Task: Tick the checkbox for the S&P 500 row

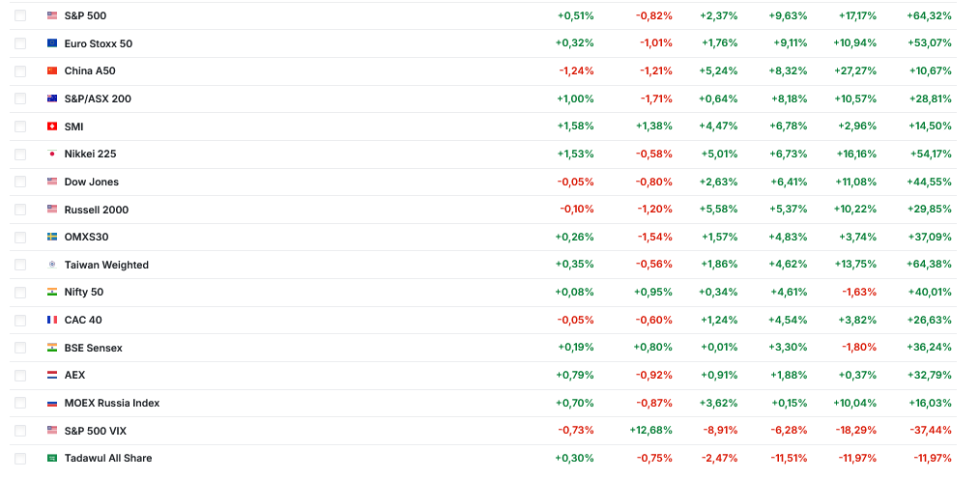Action: tap(20, 15)
